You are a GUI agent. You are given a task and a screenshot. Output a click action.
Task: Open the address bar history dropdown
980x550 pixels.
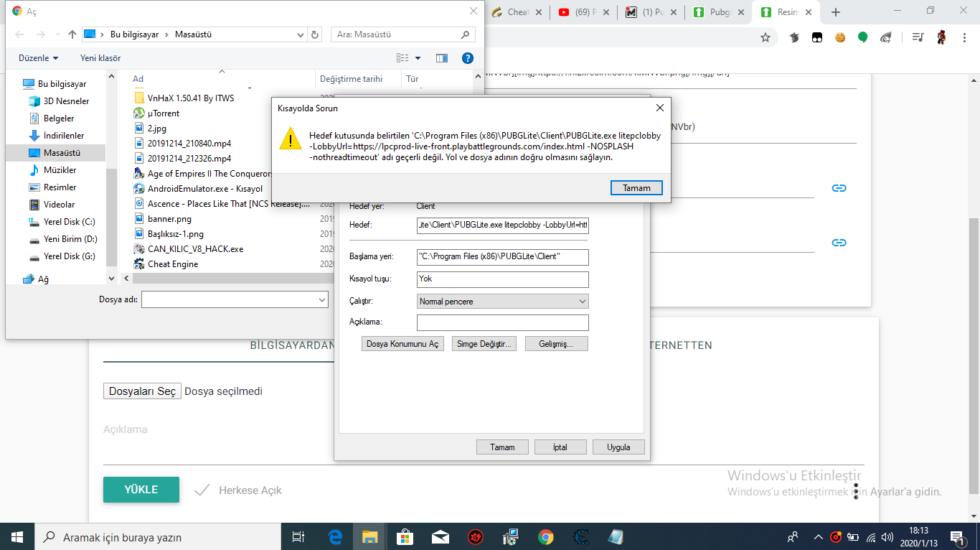(300, 34)
